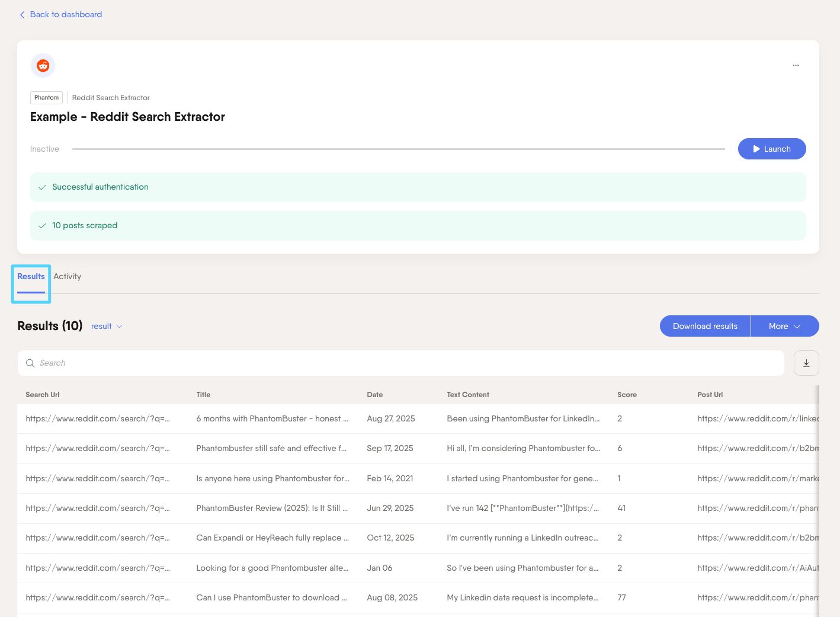Click score cell 41
This screenshot has height=617, width=840.
point(621,509)
